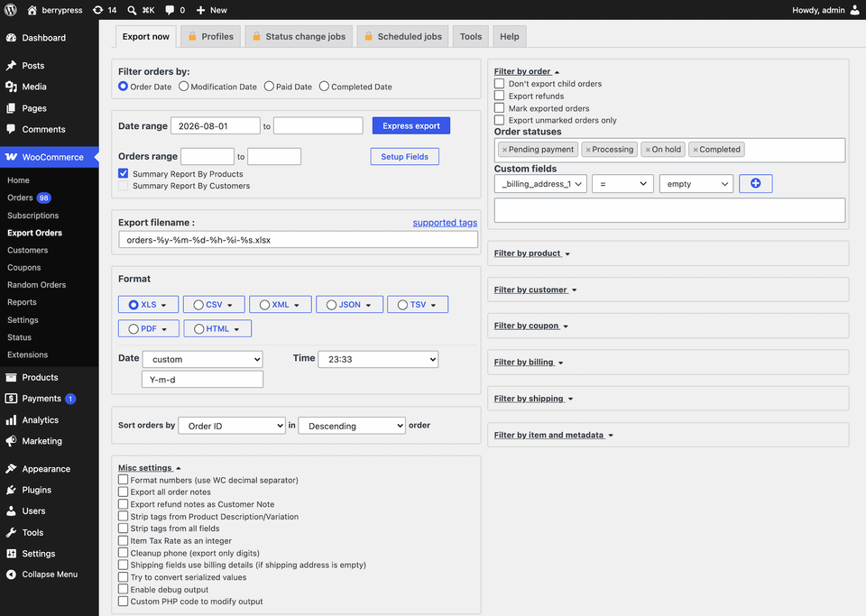Screen dimensions: 866x616
Task: Open the WordPress logo menu
Action: click(x=11, y=10)
